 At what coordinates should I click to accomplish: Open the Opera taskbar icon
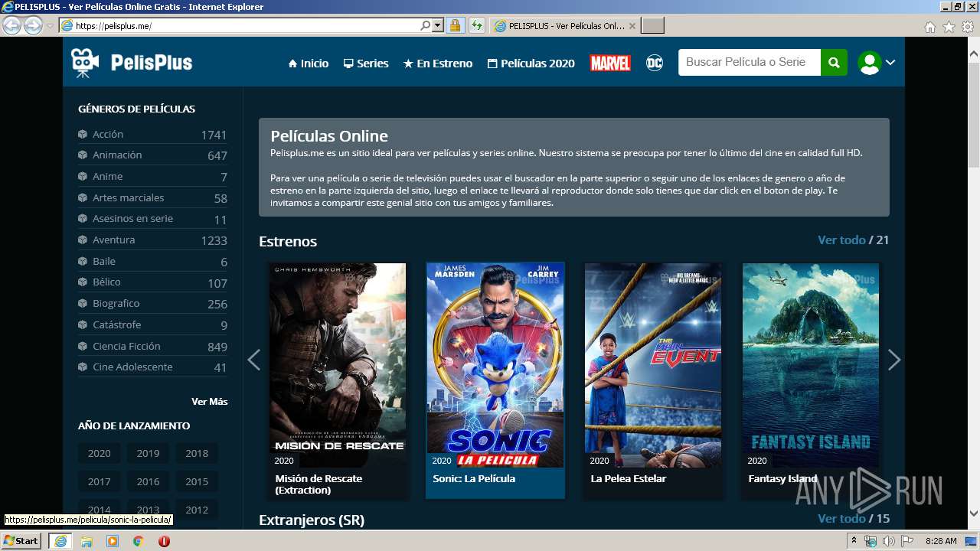click(x=164, y=541)
